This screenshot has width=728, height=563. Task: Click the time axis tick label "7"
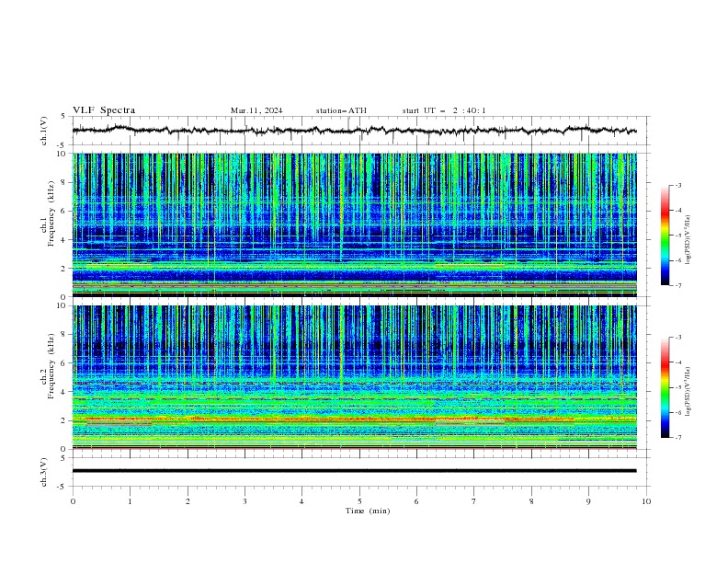coord(474,501)
